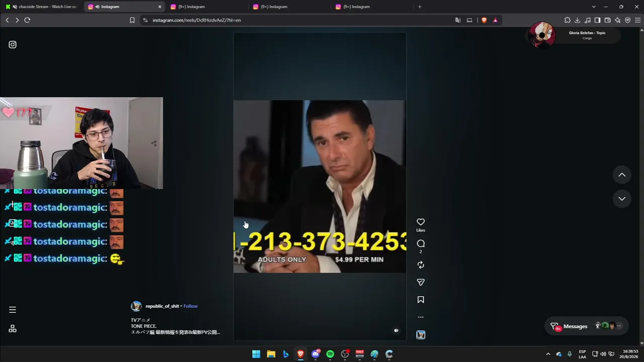644x362 pixels.
Task: Go to the next reel with the down arrow
Action: click(x=622, y=199)
